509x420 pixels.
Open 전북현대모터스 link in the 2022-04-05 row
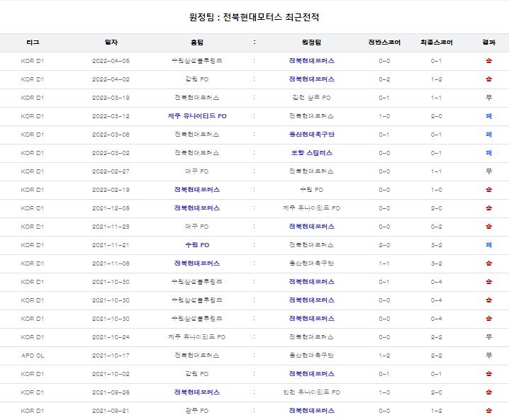tap(312, 61)
